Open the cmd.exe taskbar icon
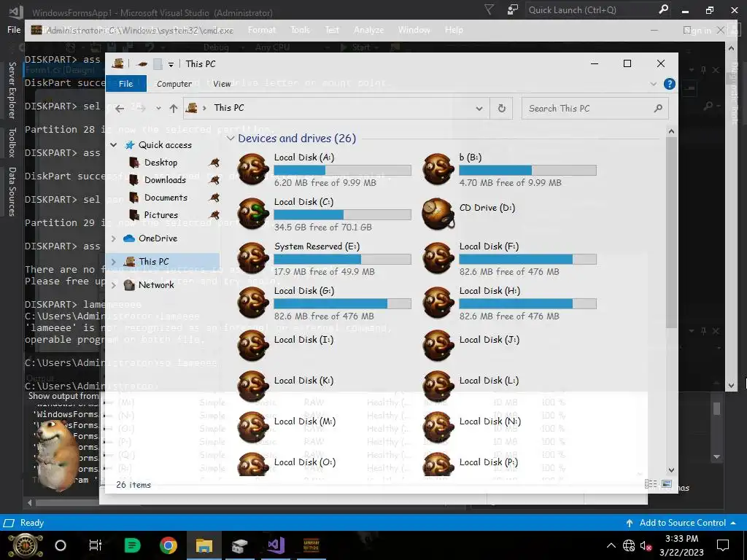The width and height of the screenshot is (747, 560). pos(311,545)
